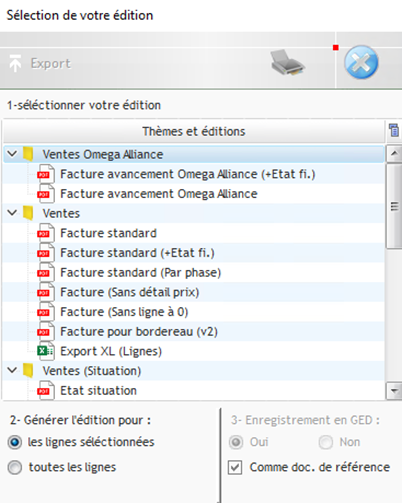Select 'Ventes (Situation)' theme row label

[x=92, y=371]
